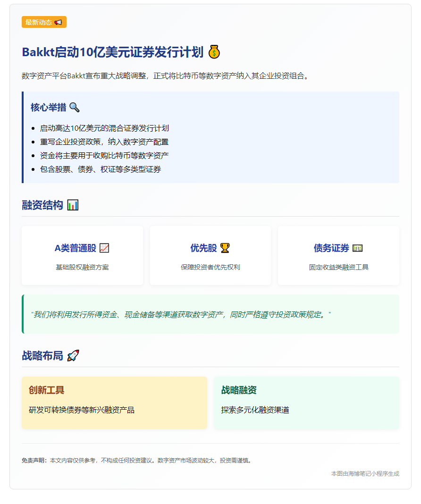The image size is (421, 504).
Task: Click 研发可转换债券等新兴融资产品 text
Action: [82, 410]
